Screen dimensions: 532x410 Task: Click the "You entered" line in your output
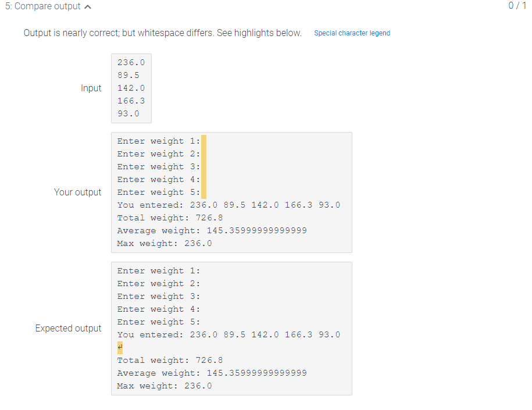pos(228,205)
